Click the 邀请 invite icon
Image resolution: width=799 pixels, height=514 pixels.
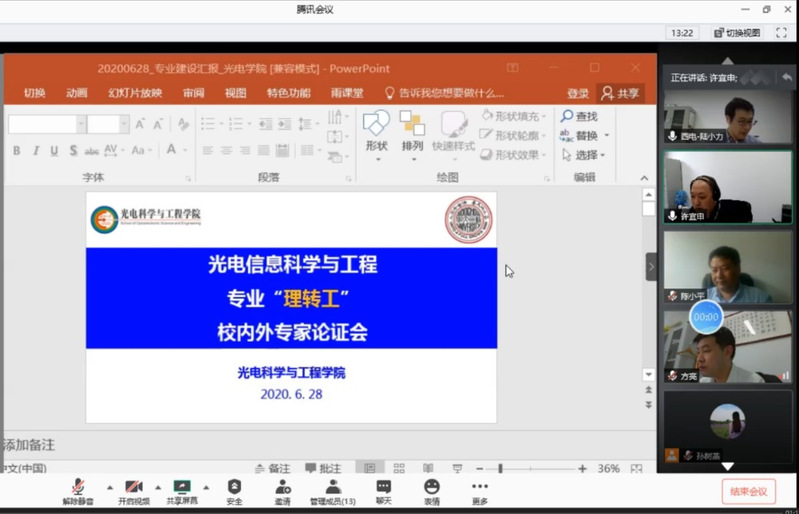coord(283,489)
